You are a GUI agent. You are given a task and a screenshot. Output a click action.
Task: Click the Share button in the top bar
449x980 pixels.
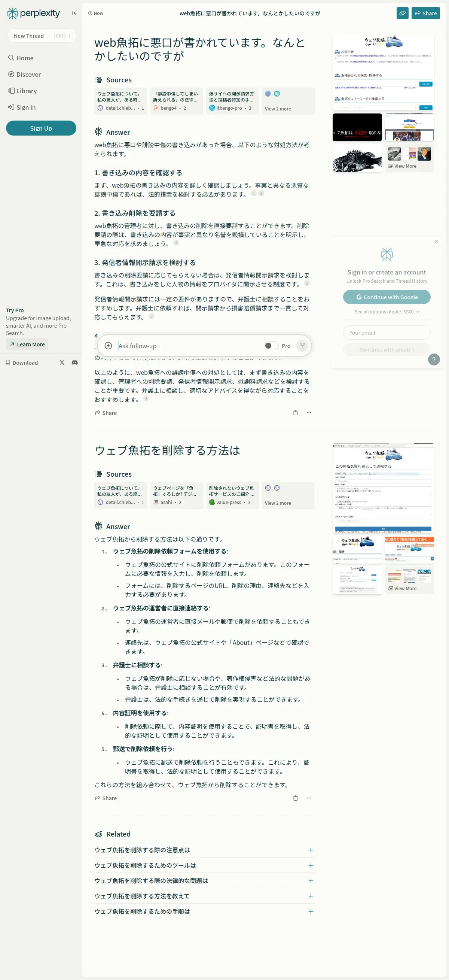[425, 13]
